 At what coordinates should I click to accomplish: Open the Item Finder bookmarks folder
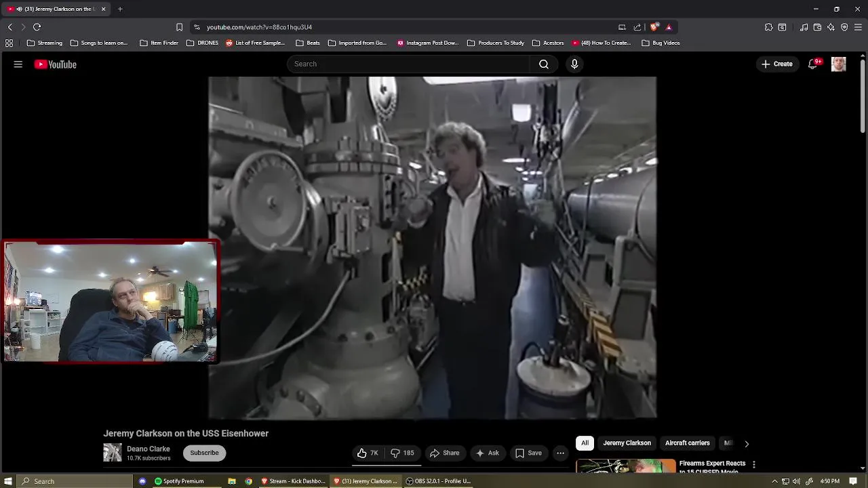pos(159,43)
